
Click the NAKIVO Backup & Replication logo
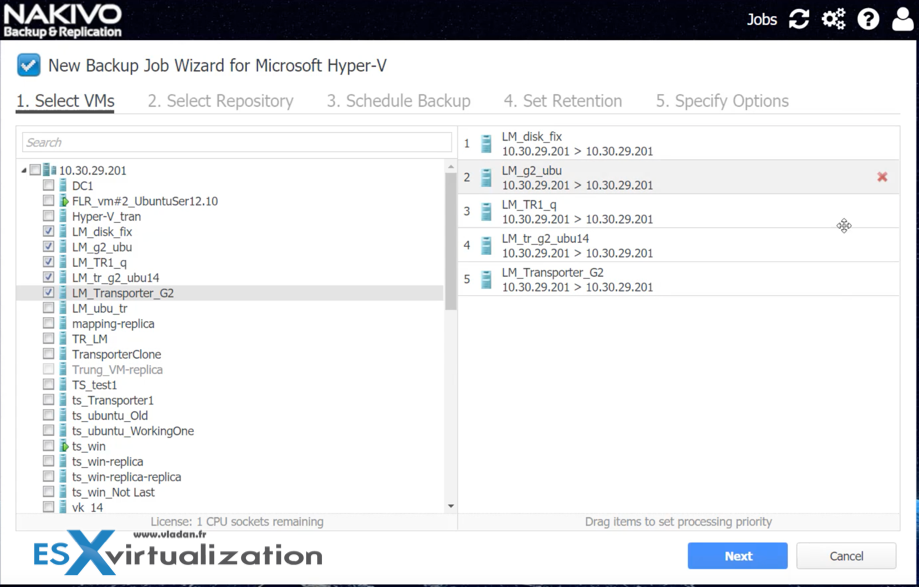point(63,21)
